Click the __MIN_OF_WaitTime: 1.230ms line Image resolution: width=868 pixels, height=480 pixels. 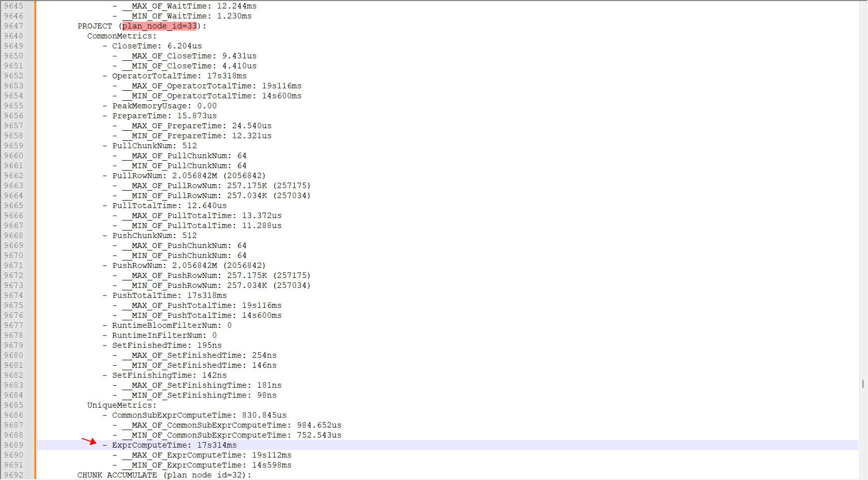[192, 16]
